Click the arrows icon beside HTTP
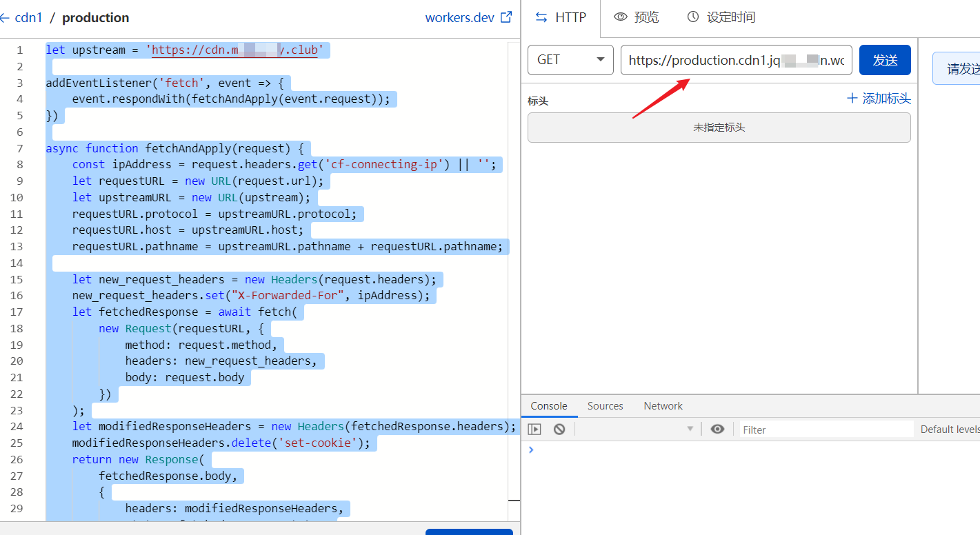Image resolution: width=980 pixels, height=535 pixels. [x=541, y=17]
